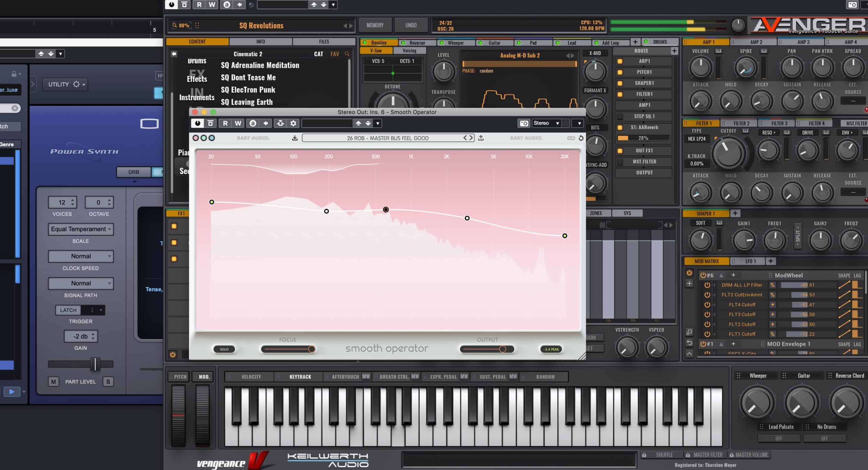Select the Reverser oscillator tab
This screenshot has height=470, width=868.
coord(417,42)
